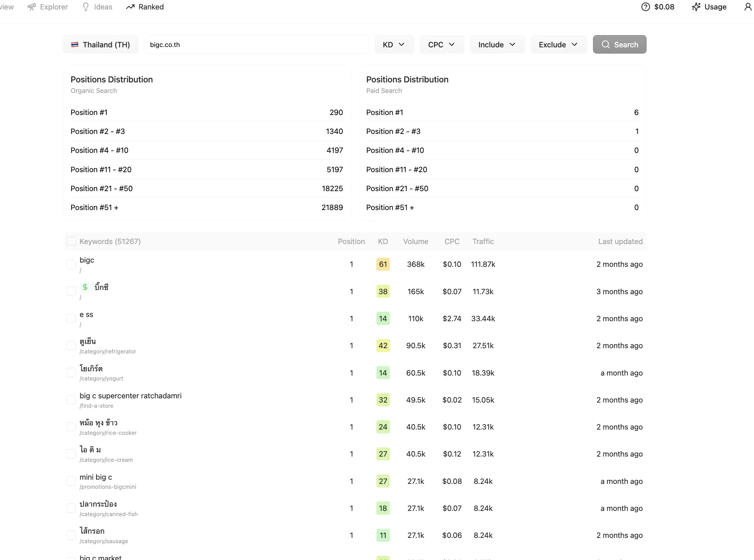Select checkbox for /category/ice-cream row
This screenshot has height=560, width=754.
(x=71, y=454)
